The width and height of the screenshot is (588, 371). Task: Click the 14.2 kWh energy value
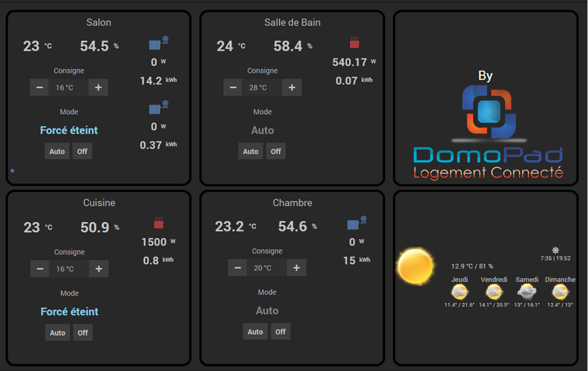[158, 80]
